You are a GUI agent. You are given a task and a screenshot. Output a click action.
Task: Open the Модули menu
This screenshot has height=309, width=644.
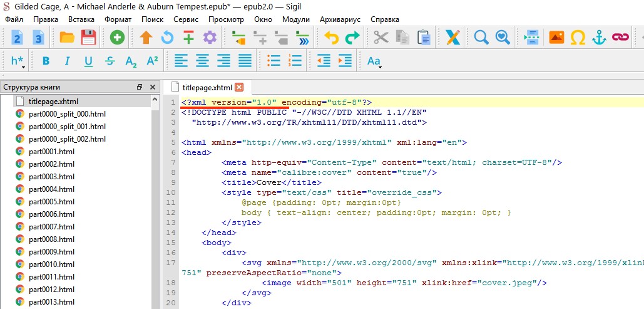(x=296, y=19)
